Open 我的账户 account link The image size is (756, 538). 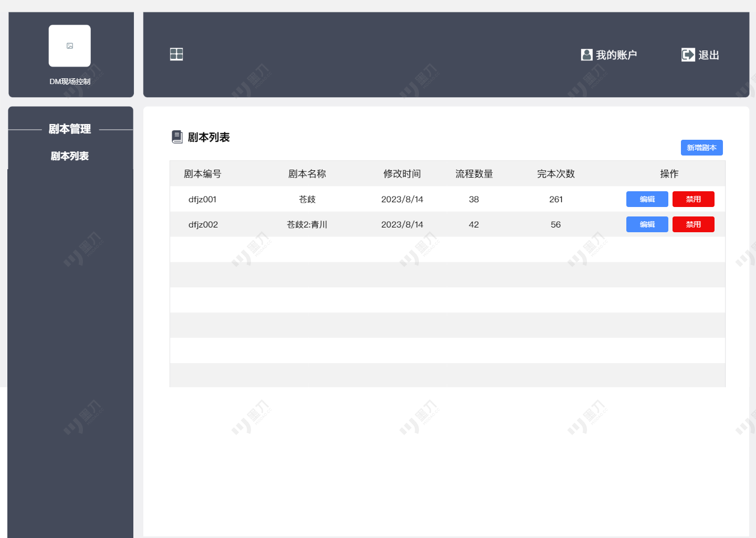[616, 55]
